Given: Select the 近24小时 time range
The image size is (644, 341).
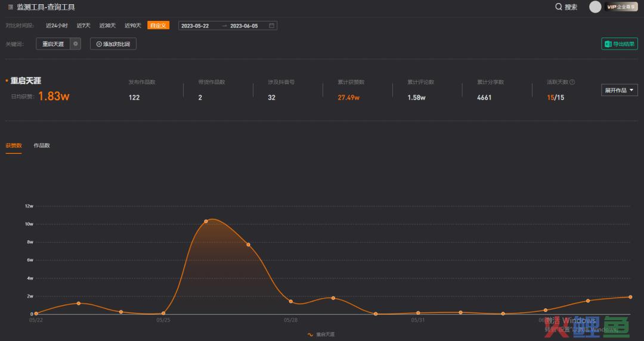Looking at the screenshot, I should [x=57, y=26].
